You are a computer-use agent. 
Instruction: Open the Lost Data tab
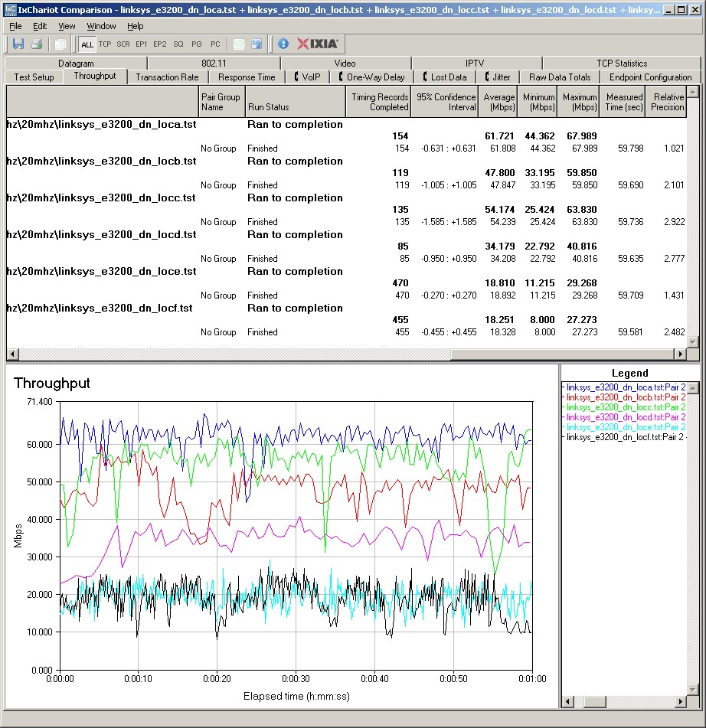[x=444, y=77]
